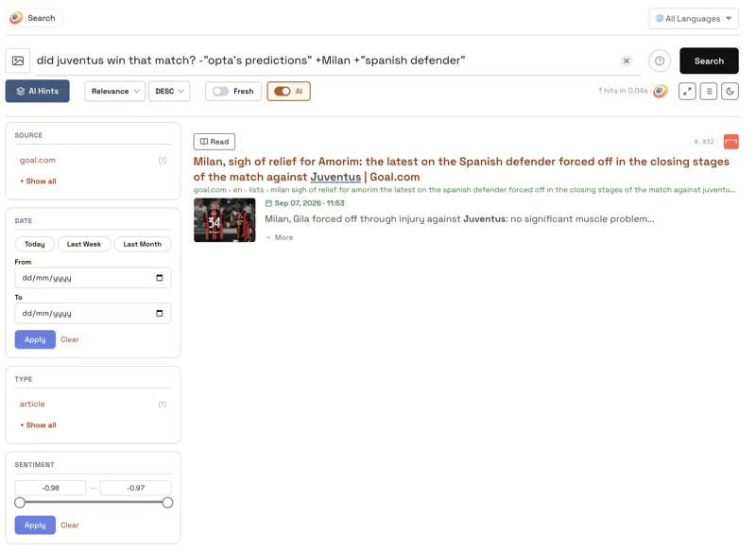756x553 pixels.
Task: Click Show all under Type
Action: point(38,425)
